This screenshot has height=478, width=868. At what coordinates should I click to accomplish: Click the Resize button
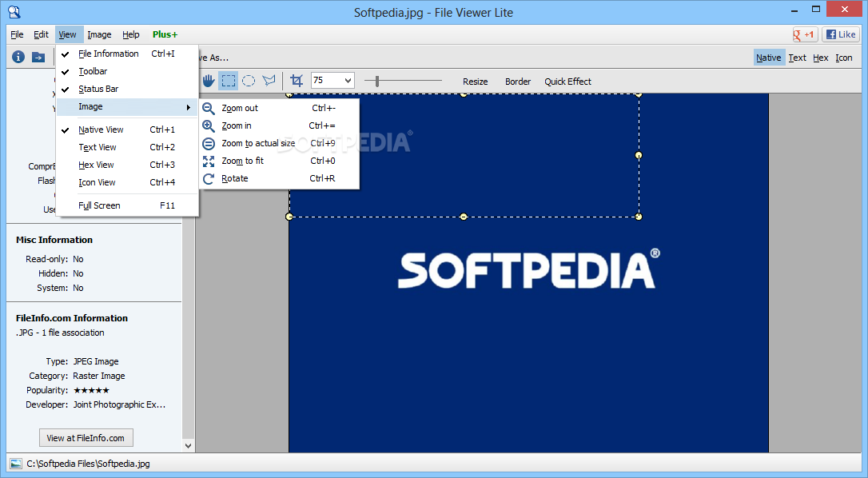click(x=475, y=82)
